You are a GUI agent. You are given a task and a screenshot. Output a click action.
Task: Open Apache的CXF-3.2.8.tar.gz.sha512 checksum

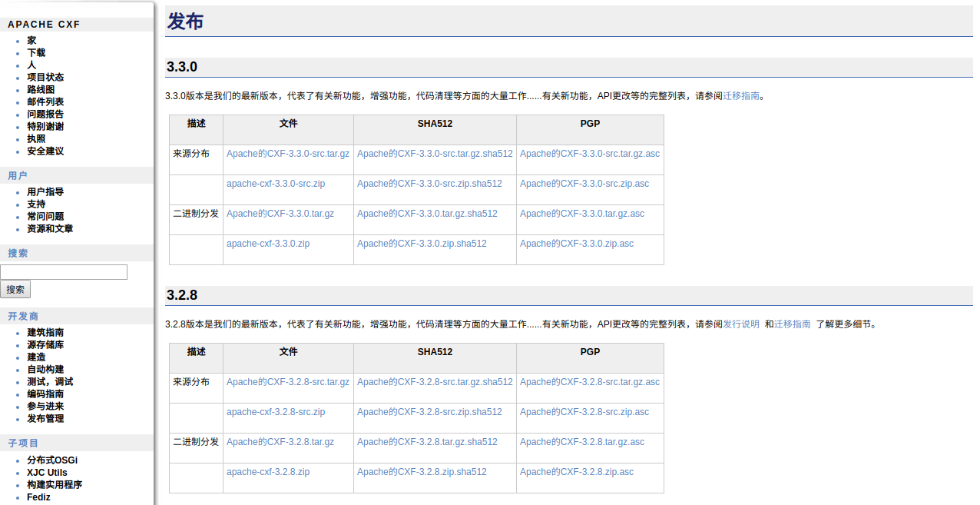[x=427, y=442]
